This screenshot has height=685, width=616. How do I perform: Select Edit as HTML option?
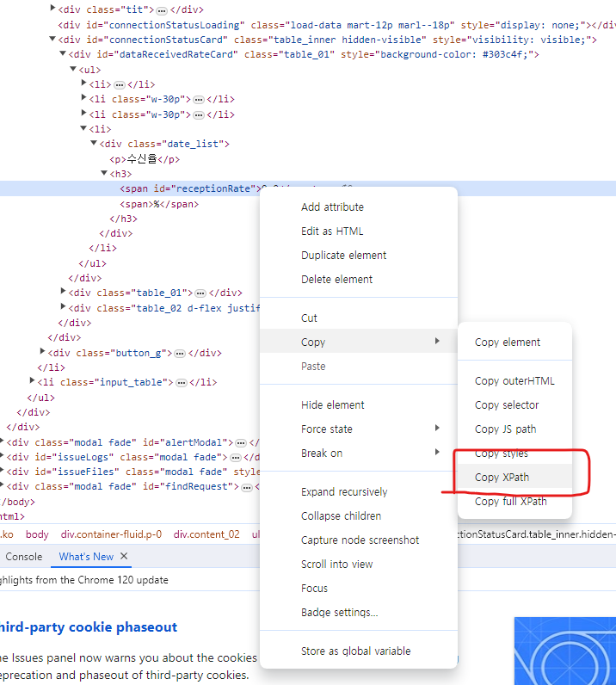358,231
